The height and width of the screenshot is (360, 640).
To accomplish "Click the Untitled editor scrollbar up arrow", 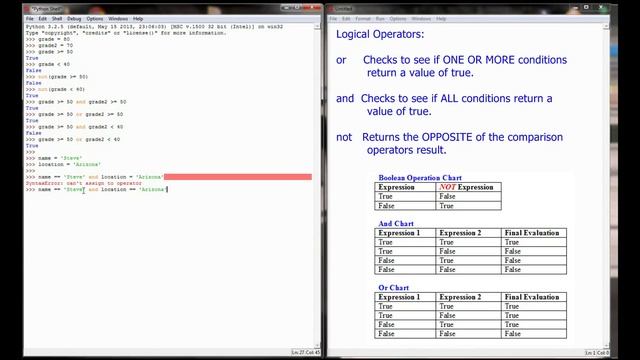I will click(x=606, y=27).
